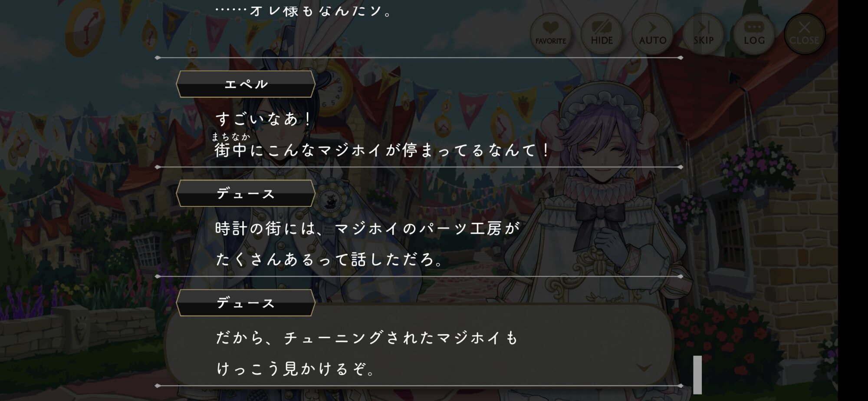This screenshot has width=868, height=401.
Task: Mark this story with the FAVORITE heart
Action: tap(550, 34)
